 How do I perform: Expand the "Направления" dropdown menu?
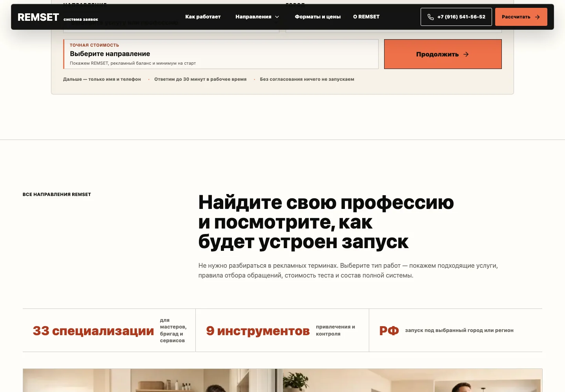coord(257,17)
